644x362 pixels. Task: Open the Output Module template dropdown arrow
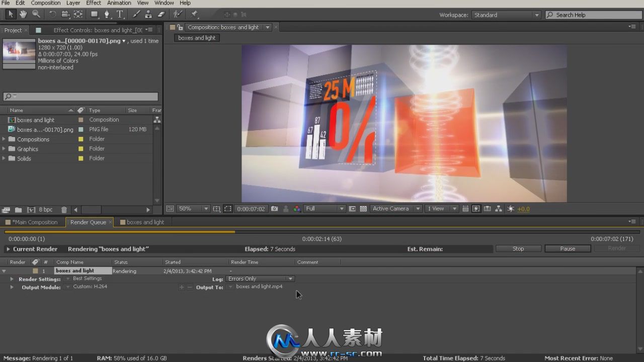[67, 287]
